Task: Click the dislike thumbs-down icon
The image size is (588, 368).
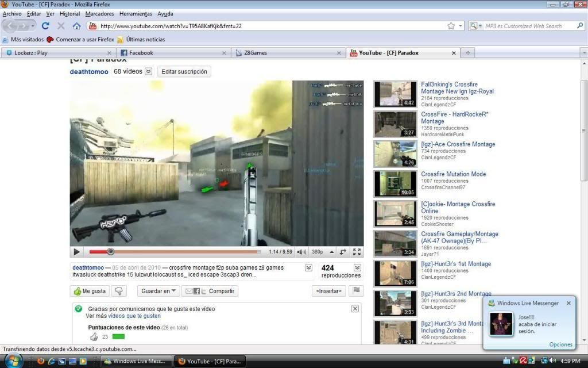Action: pyautogui.click(x=119, y=291)
